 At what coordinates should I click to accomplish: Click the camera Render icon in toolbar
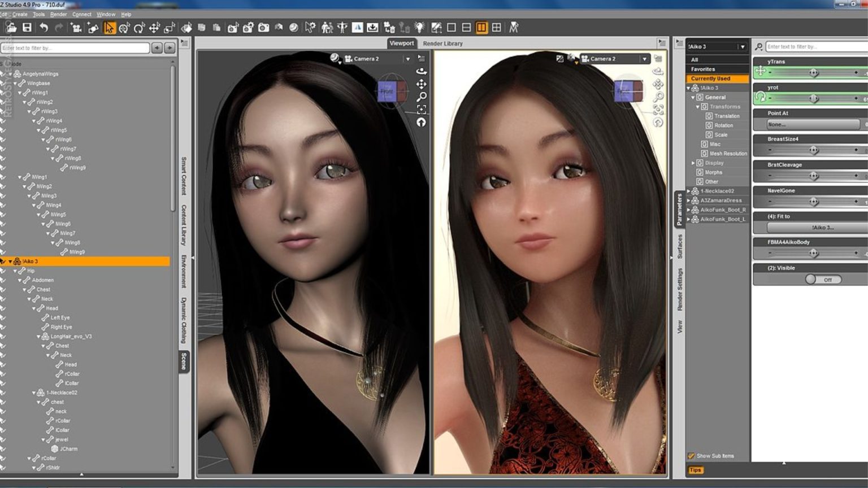click(263, 28)
